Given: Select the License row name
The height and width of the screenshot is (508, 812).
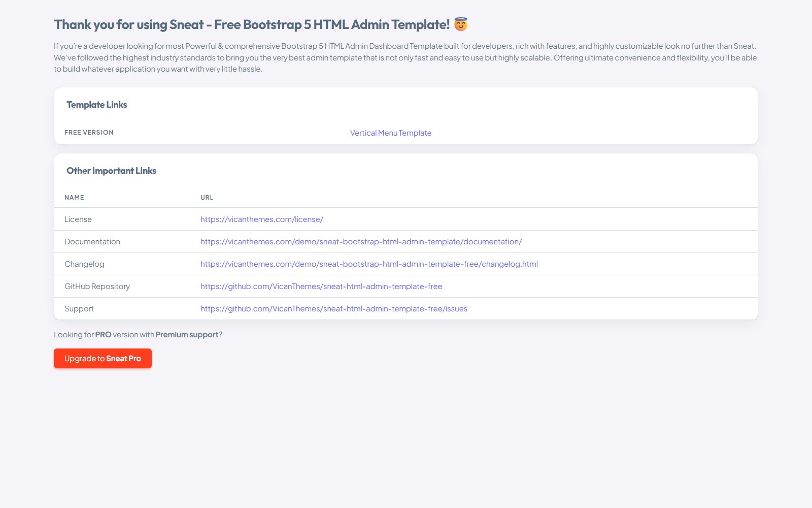Looking at the screenshot, I should click(x=78, y=219).
